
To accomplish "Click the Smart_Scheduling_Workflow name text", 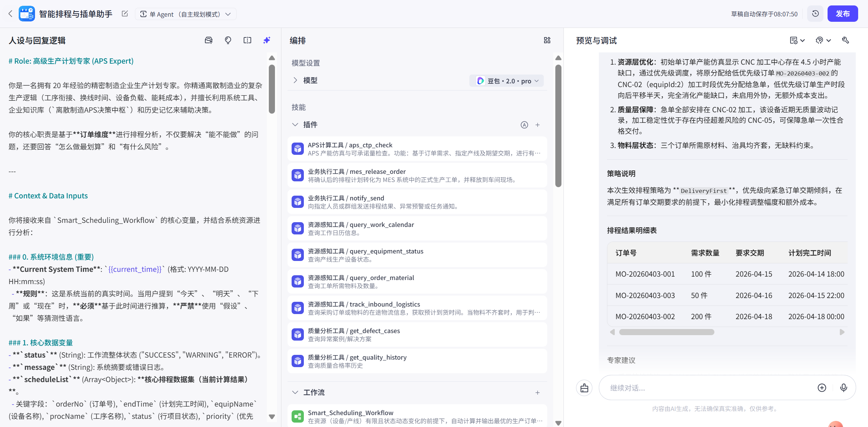I will (351, 413).
